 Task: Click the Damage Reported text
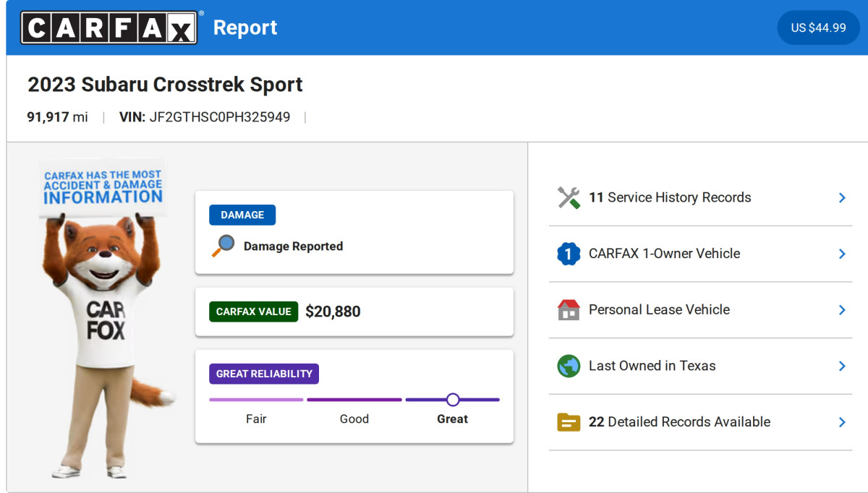point(293,246)
